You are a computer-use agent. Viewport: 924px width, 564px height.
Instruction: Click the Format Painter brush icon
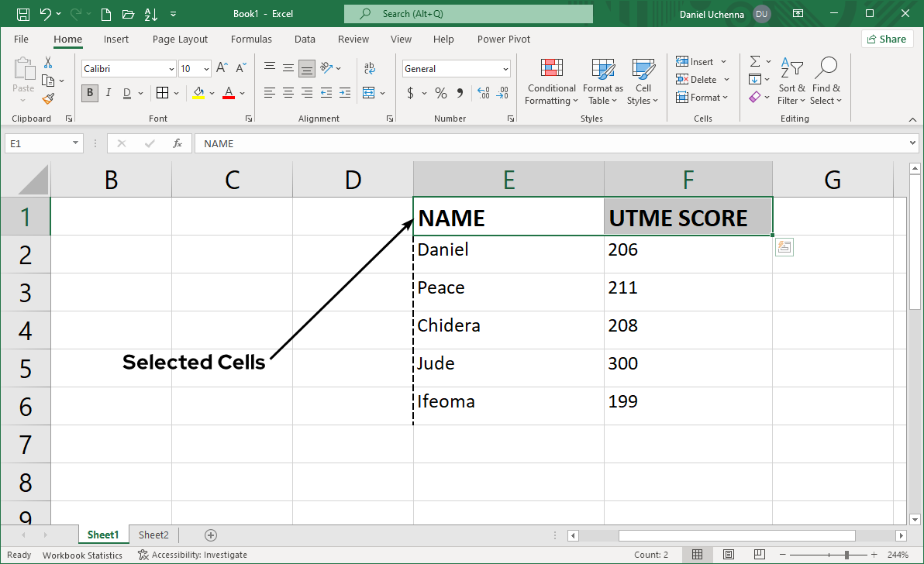(x=48, y=98)
